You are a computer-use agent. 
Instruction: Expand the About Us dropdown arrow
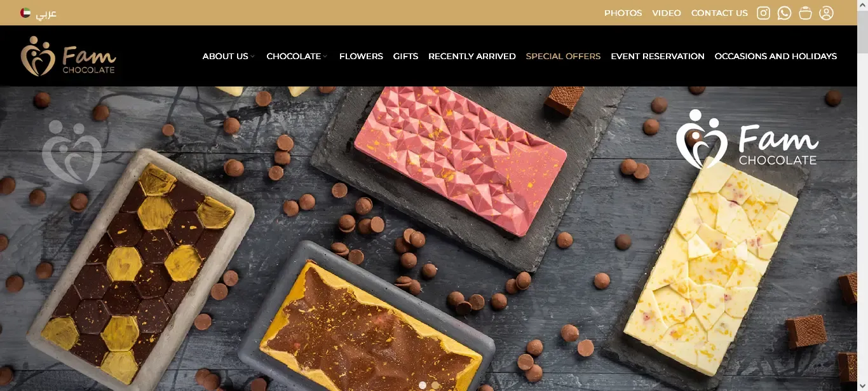pyautogui.click(x=253, y=57)
